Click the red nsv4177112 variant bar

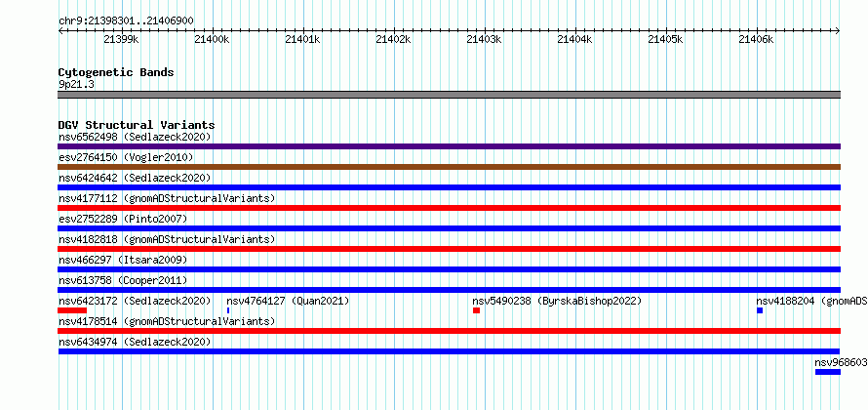(449, 208)
